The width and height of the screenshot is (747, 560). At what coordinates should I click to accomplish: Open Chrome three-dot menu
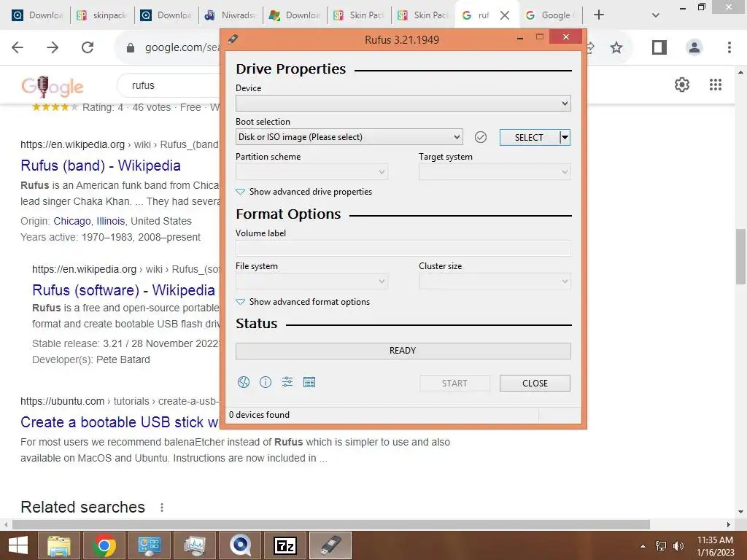coord(729,47)
